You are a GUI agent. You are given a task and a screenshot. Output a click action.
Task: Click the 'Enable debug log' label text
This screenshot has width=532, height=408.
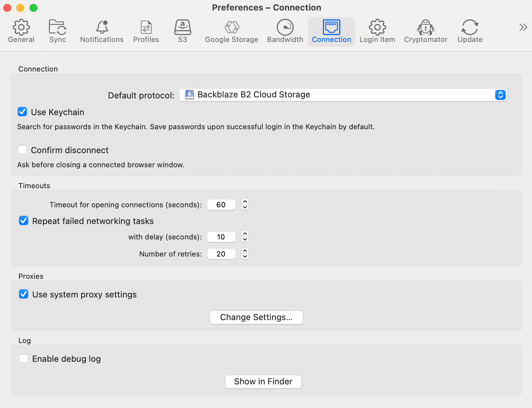click(66, 359)
